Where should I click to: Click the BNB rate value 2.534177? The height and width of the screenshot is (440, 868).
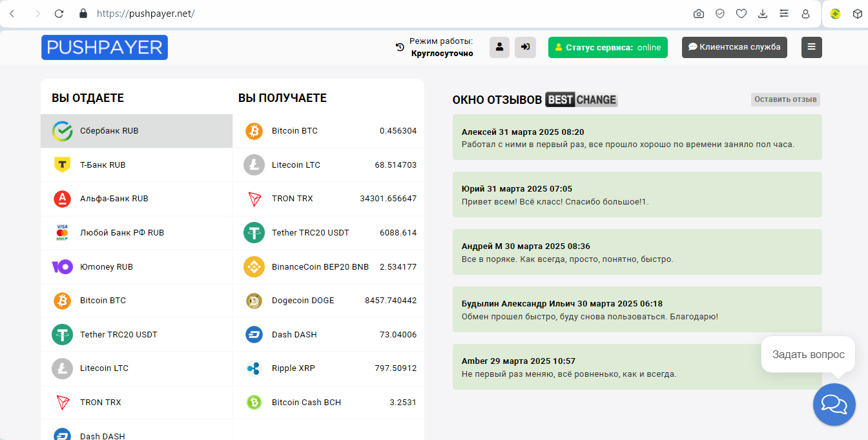pos(398,267)
